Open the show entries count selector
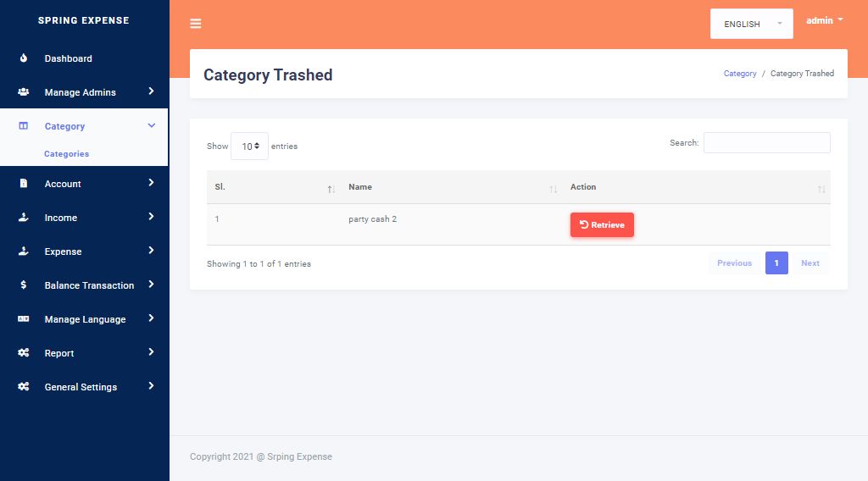Viewport: 868px width, 481px height. [x=249, y=146]
